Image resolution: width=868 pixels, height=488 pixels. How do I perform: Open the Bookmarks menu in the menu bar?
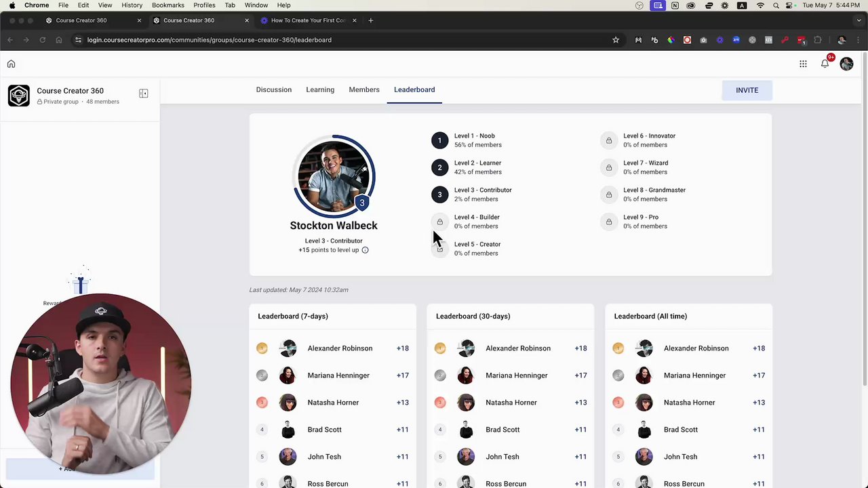[168, 5]
